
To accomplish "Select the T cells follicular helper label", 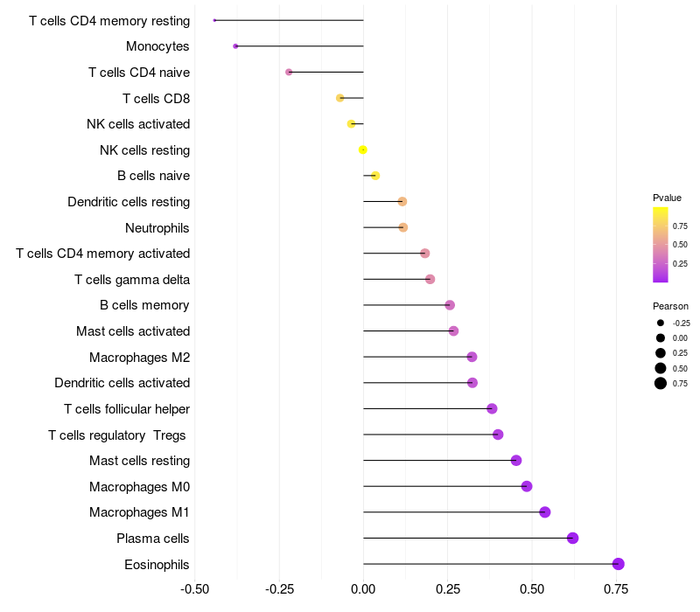I will (x=127, y=409).
